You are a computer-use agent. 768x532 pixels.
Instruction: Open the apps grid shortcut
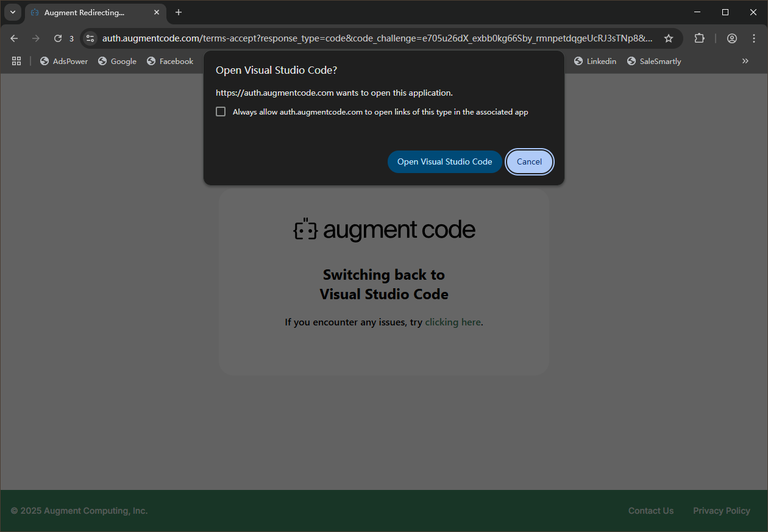(16, 61)
